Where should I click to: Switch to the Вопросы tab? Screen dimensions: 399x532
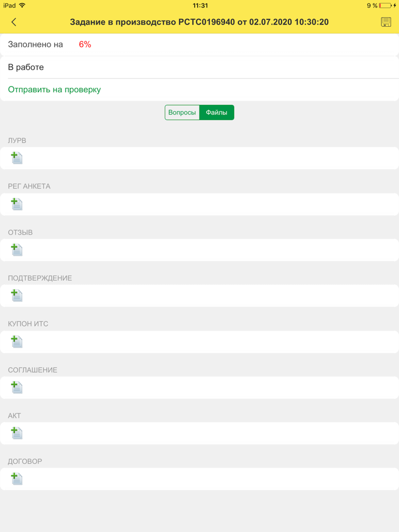(182, 113)
